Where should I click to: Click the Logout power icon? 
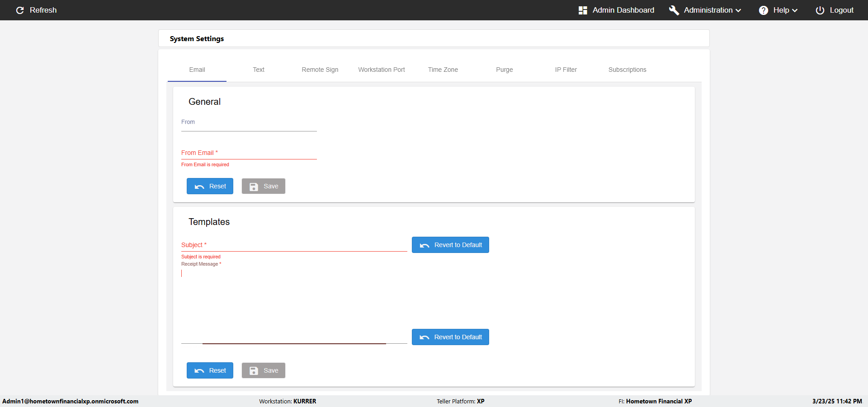(820, 10)
